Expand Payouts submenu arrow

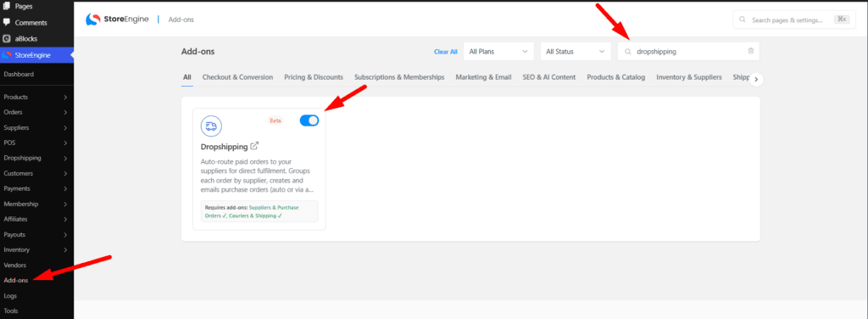(66, 234)
